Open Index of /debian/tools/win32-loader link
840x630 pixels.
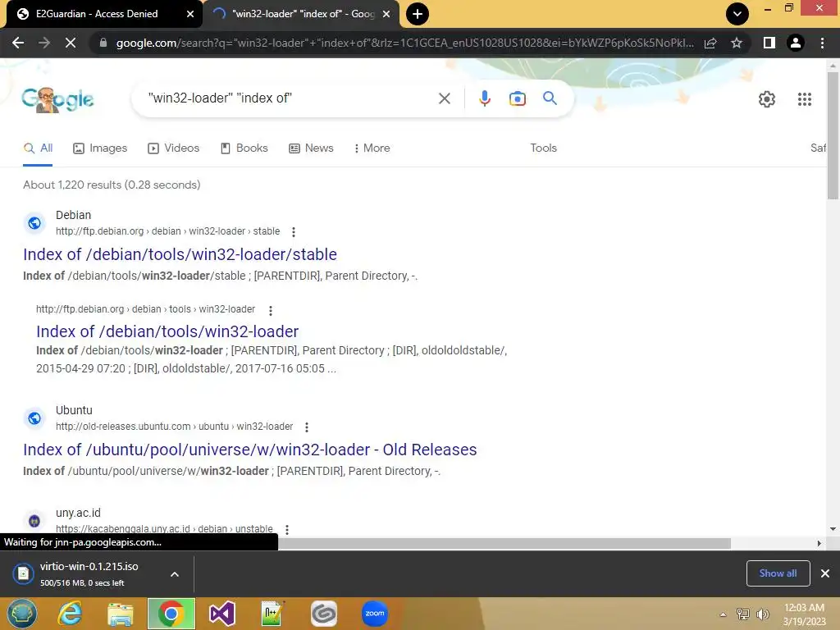[x=167, y=331]
